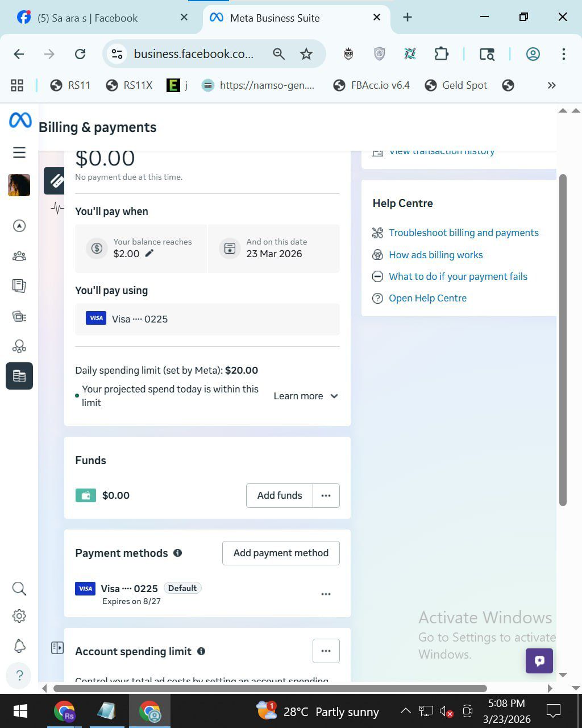Open the Windows notification center icon
The height and width of the screenshot is (728, 582).
coord(554,710)
